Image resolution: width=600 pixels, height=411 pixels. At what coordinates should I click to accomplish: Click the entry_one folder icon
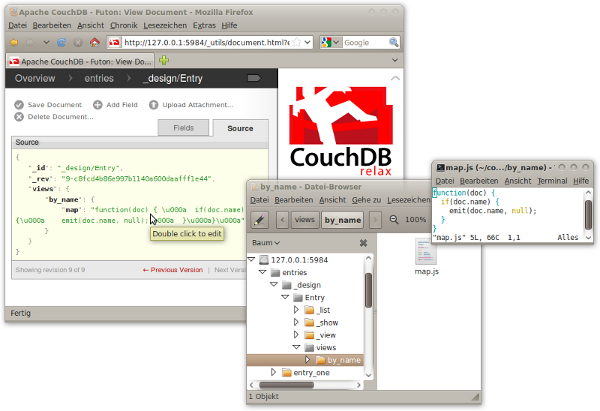(287, 373)
